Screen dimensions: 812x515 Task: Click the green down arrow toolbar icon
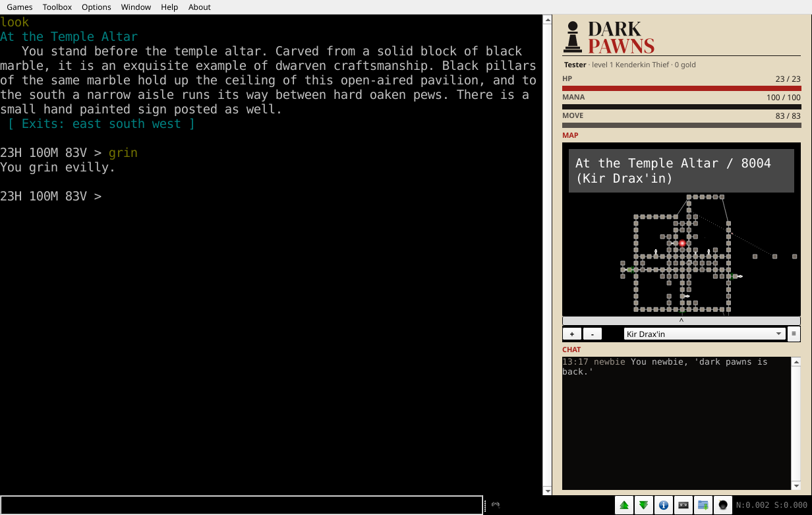[x=644, y=505]
